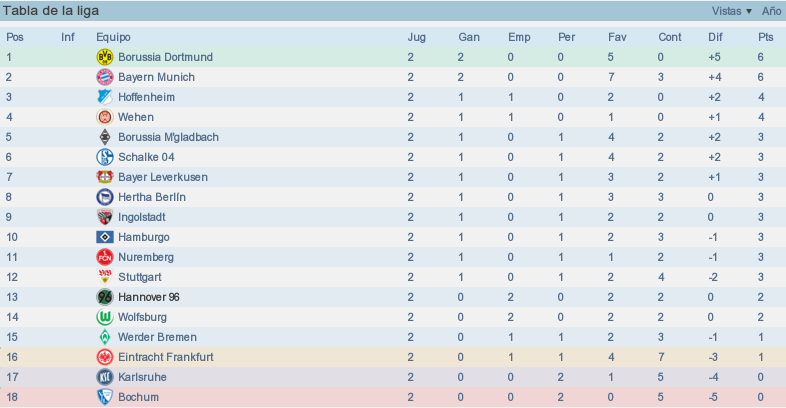786x408 pixels.
Task: Click the Eintracht Frankfurt crest
Action: tap(105, 357)
